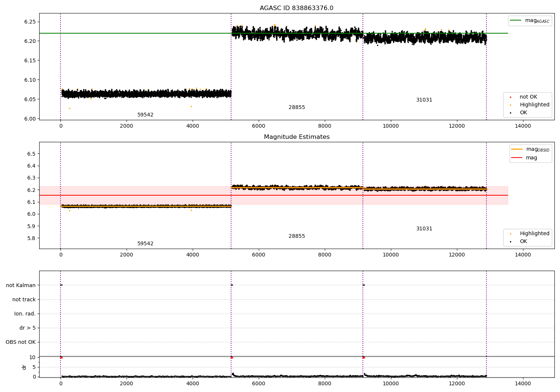Click obsid label 28855 in Magnitude Estimates panel

coord(297,236)
